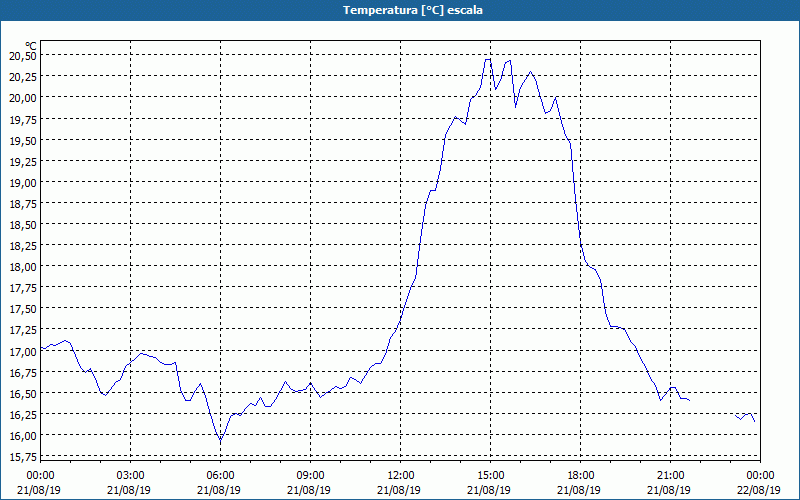This screenshot has width=800, height=500.
Task: Click the 09:00 time axis label
Action: [310, 476]
